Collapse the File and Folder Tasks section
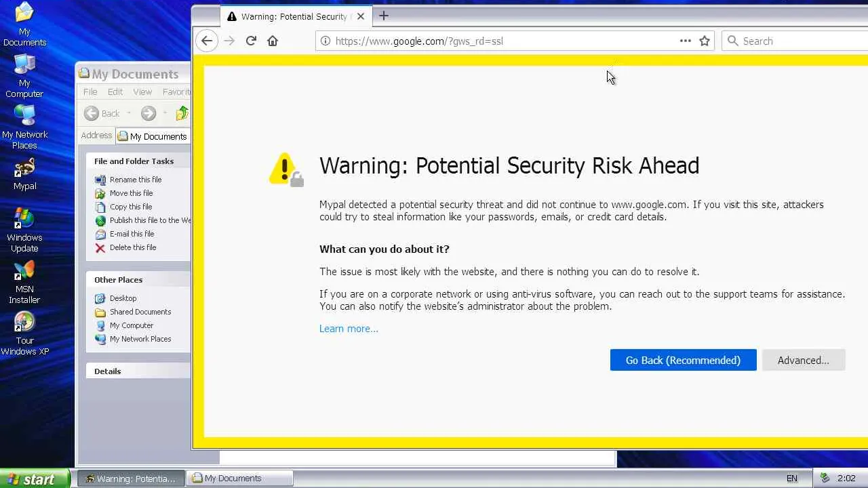This screenshot has height=488, width=868. [x=138, y=161]
